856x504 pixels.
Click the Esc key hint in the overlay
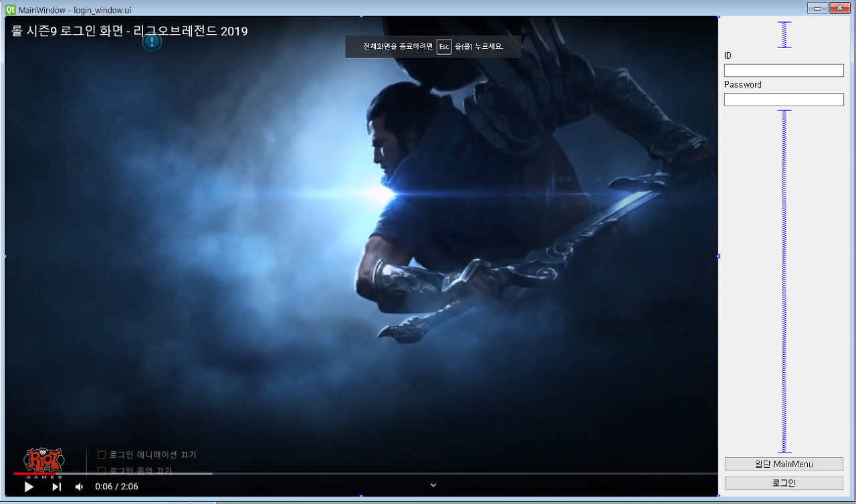(x=444, y=46)
